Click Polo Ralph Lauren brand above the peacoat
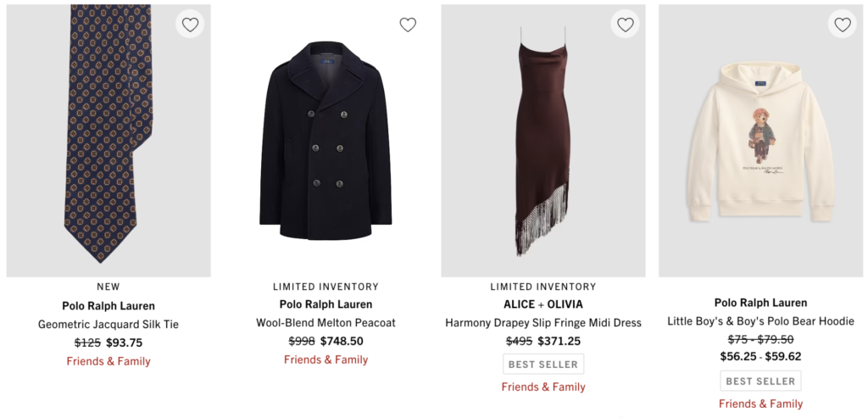The height and width of the screenshot is (418, 868). tap(326, 304)
